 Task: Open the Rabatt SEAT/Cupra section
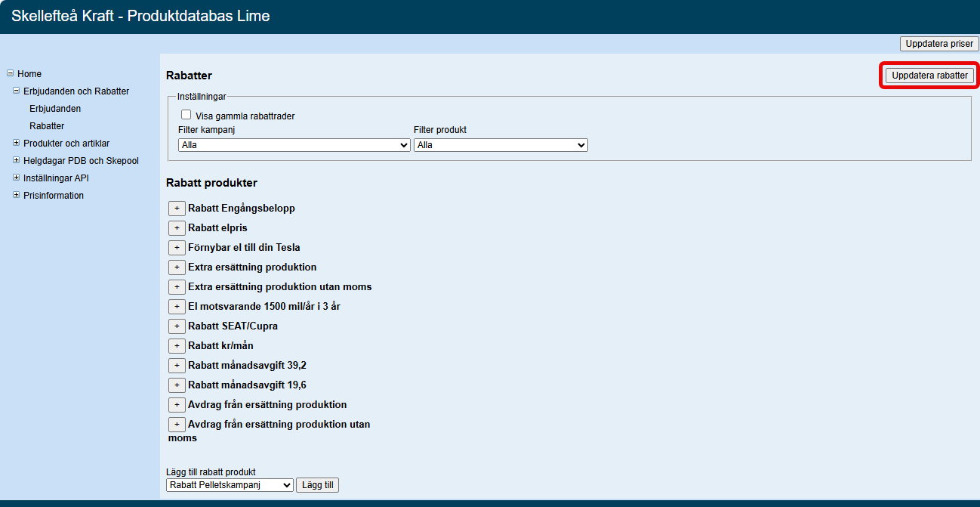(177, 326)
